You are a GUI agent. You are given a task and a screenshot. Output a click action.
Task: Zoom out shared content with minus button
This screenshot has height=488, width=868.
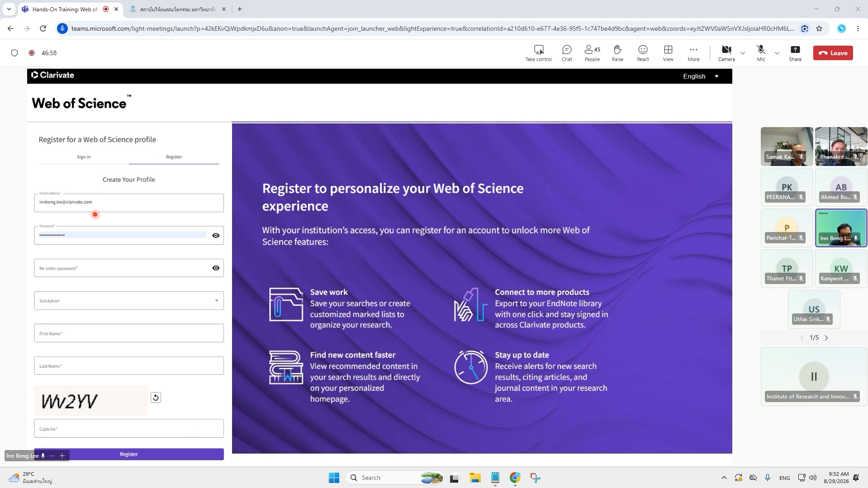coord(52,455)
